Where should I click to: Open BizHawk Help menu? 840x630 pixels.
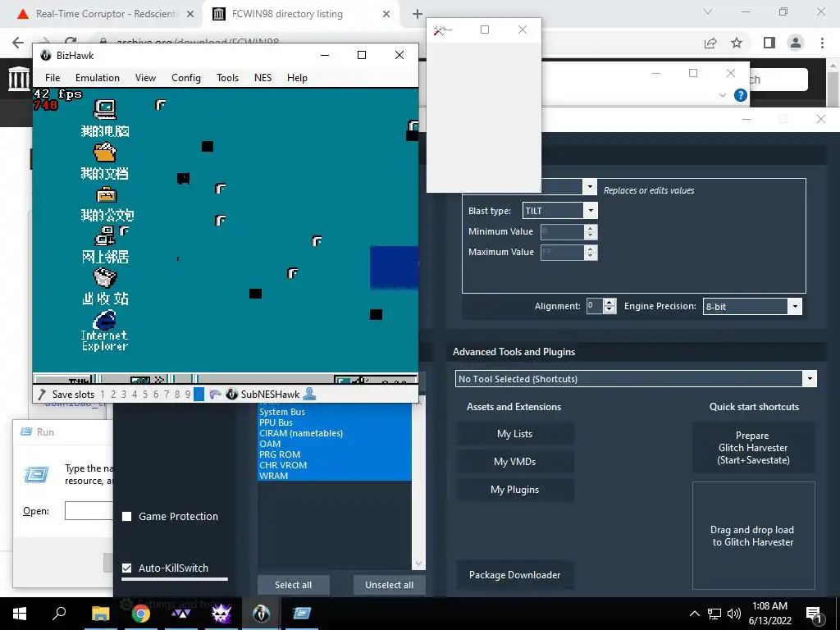click(297, 78)
